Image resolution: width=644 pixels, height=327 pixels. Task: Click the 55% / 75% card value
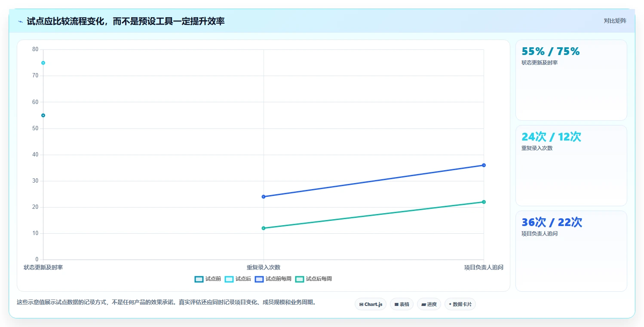coord(551,51)
